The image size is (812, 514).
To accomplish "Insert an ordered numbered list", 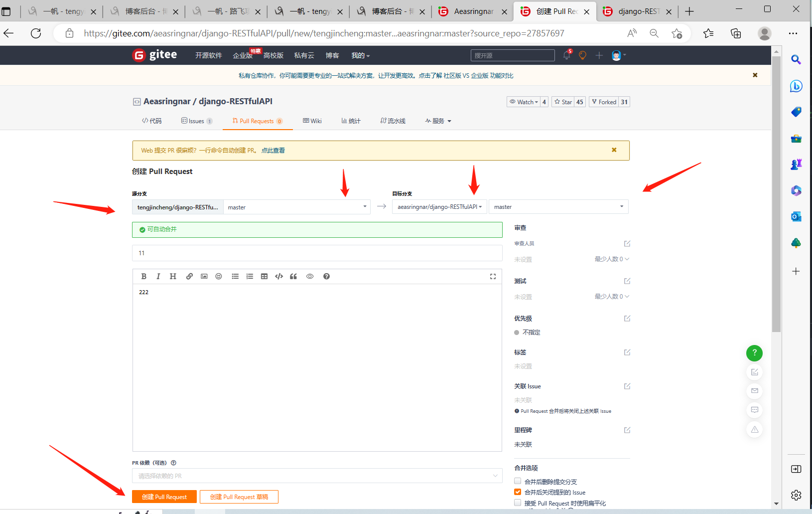I will (x=250, y=276).
